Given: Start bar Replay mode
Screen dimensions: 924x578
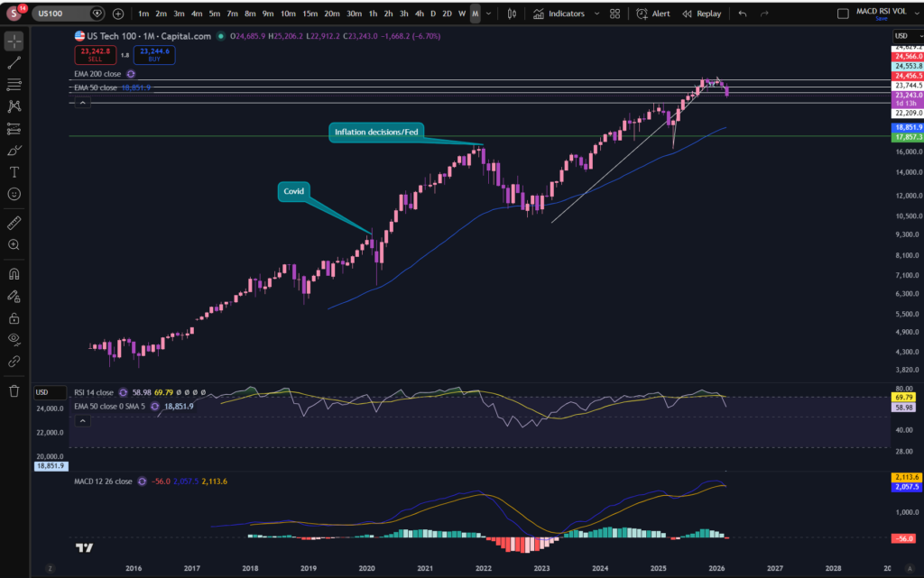Looking at the screenshot, I should [702, 14].
